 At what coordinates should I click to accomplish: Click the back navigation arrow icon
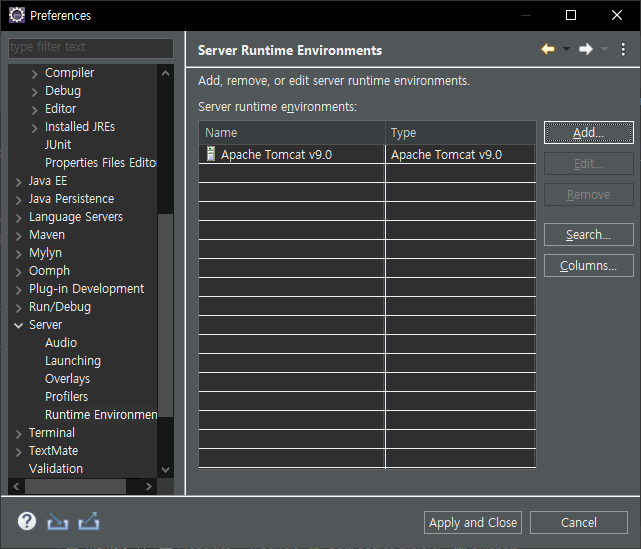(x=548, y=49)
